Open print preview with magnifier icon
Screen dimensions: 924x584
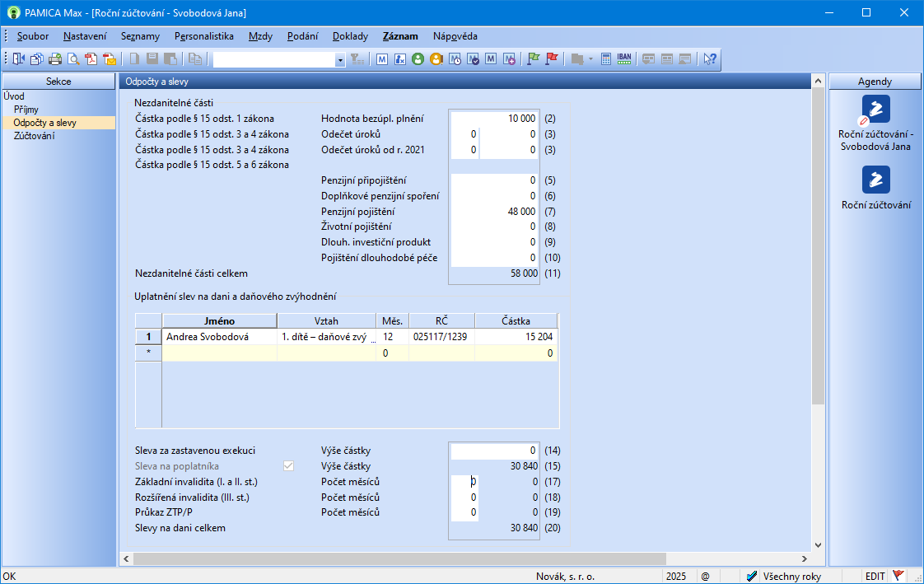[x=73, y=58]
